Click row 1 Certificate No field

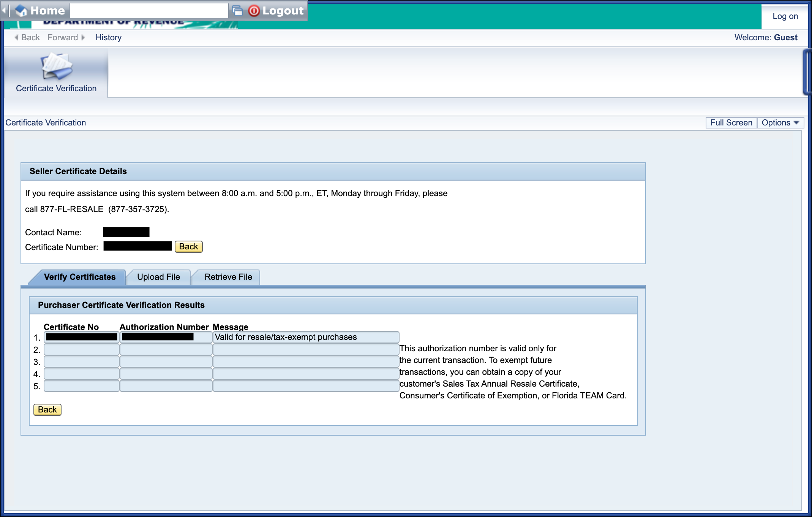pyautogui.click(x=82, y=337)
